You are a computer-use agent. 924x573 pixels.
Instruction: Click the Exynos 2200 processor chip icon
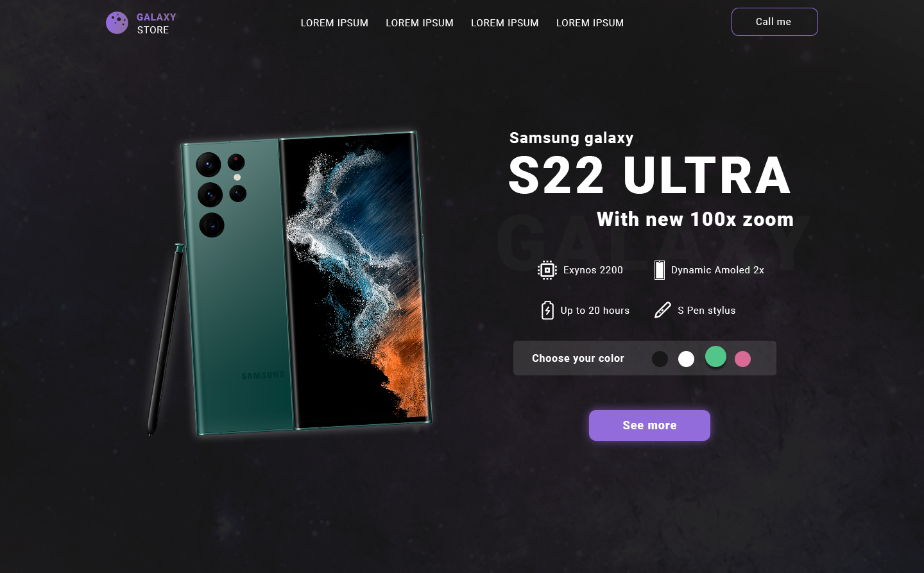coord(547,270)
